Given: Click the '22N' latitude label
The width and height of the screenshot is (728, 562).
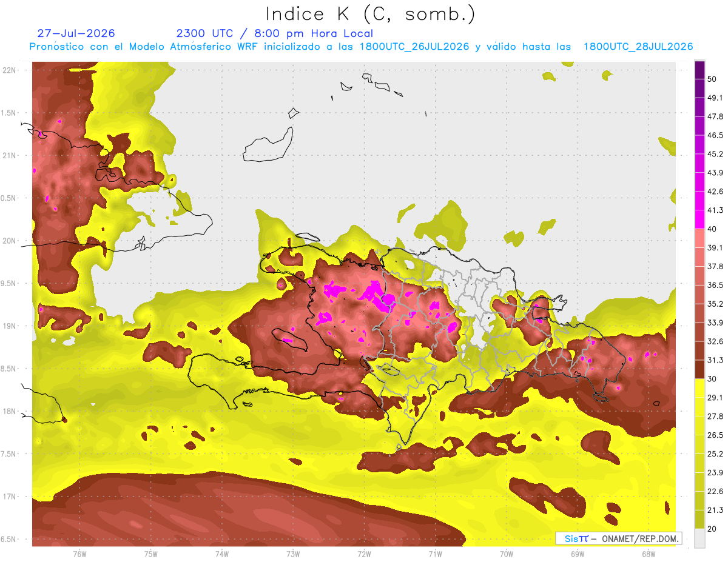Looking at the screenshot, I should point(10,70).
